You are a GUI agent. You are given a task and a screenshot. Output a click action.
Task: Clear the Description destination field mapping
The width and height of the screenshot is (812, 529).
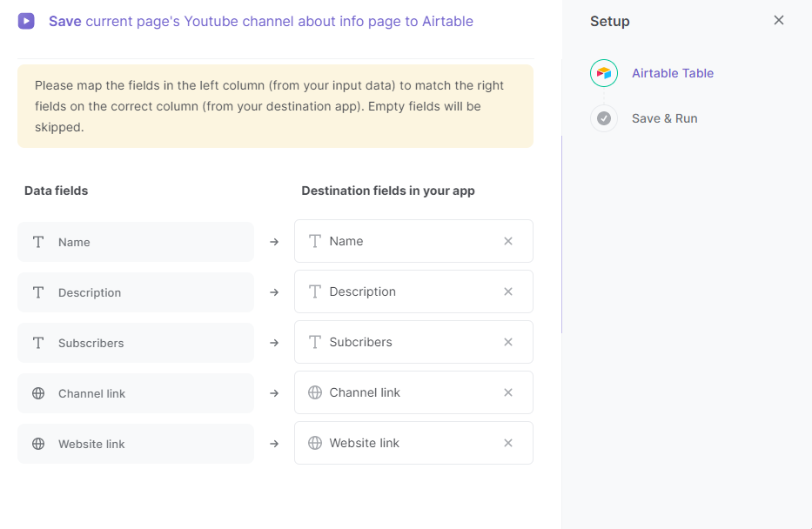coord(508,291)
